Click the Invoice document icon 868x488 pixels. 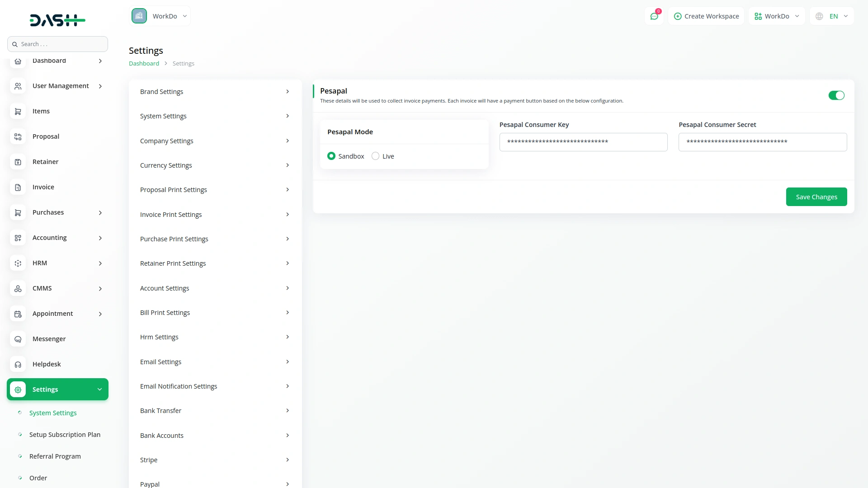(18, 187)
